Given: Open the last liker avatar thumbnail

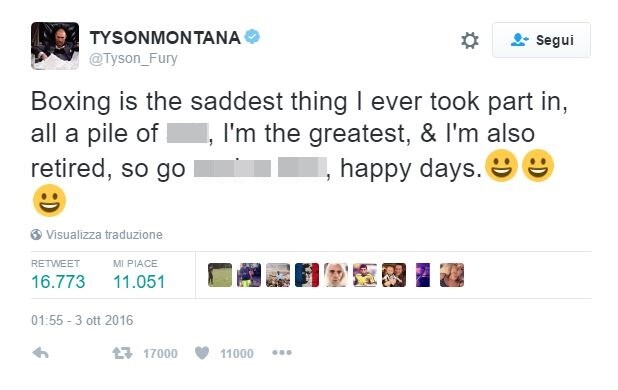Looking at the screenshot, I should 452,275.
